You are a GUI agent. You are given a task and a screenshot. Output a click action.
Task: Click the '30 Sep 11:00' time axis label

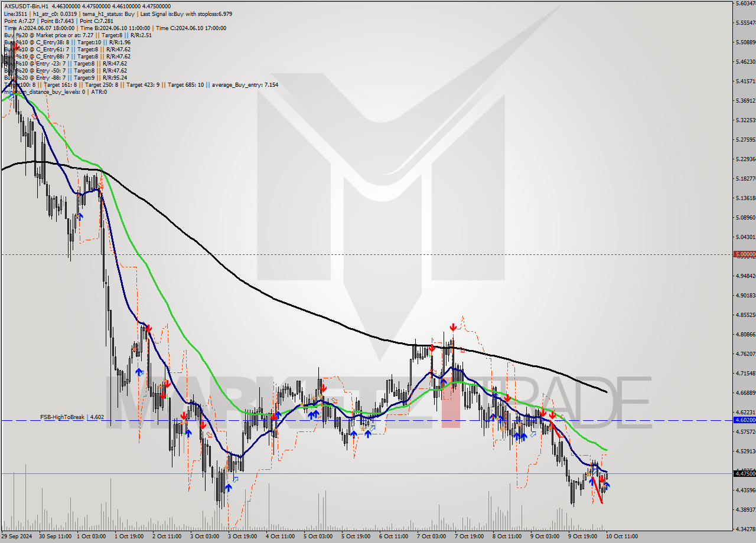click(x=55, y=536)
